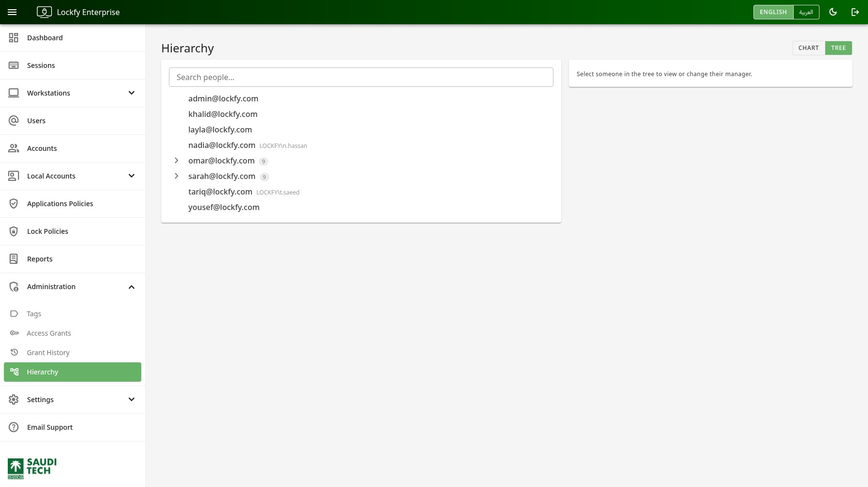Click the Tags label icon
The height and width of the screenshot is (487, 868).
(15, 314)
